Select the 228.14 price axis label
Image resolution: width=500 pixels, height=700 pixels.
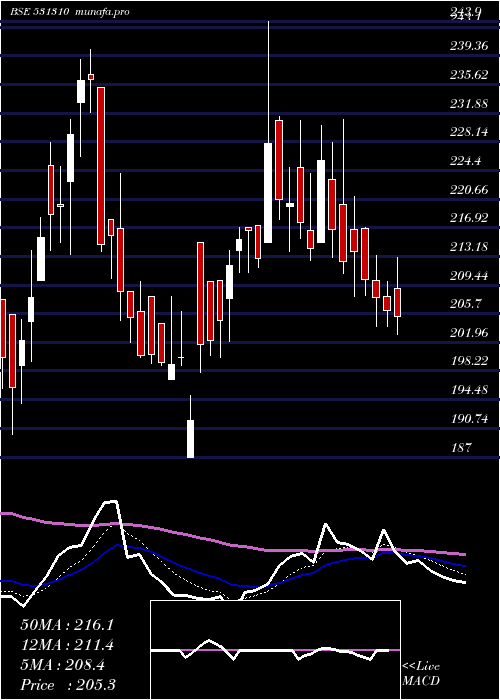(x=469, y=132)
